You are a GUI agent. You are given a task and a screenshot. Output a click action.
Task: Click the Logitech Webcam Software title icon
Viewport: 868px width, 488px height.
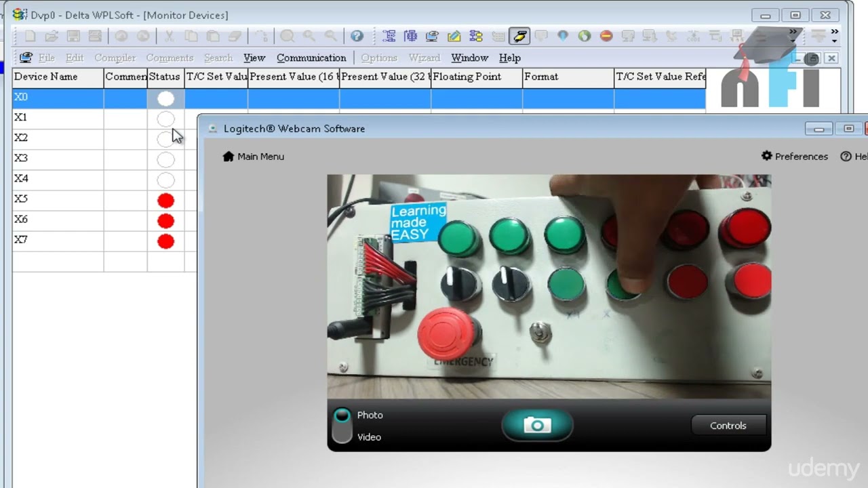click(x=213, y=129)
